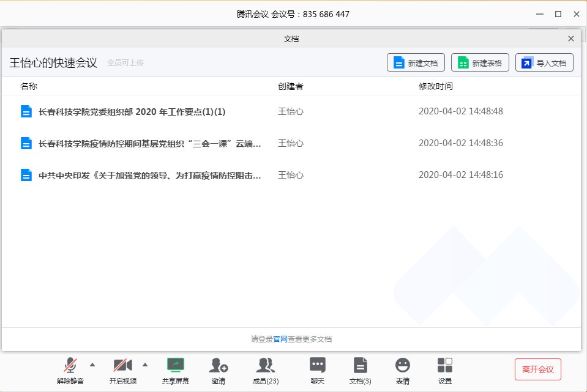587x392 pixels.
Task: Create a new spreadsheet with 新建表格
Action: click(x=480, y=62)
